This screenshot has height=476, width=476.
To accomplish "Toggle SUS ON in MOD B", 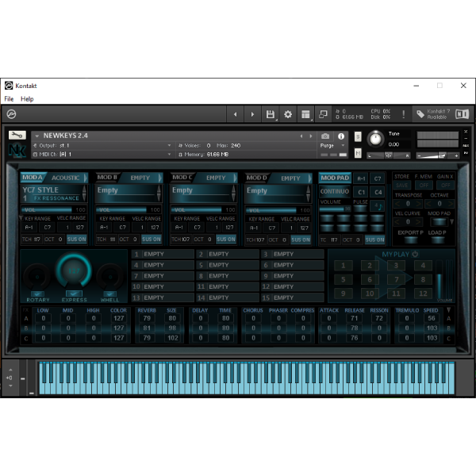I will click(152, 240).
